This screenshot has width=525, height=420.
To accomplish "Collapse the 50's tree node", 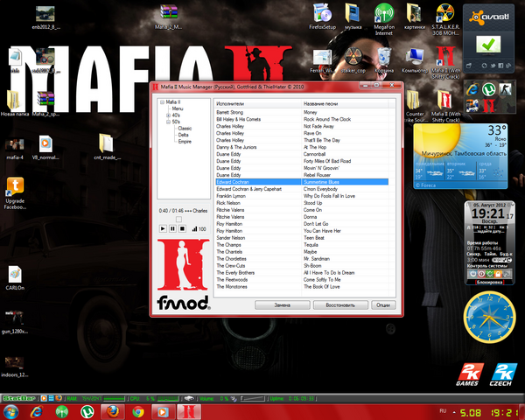I will 168,122.
